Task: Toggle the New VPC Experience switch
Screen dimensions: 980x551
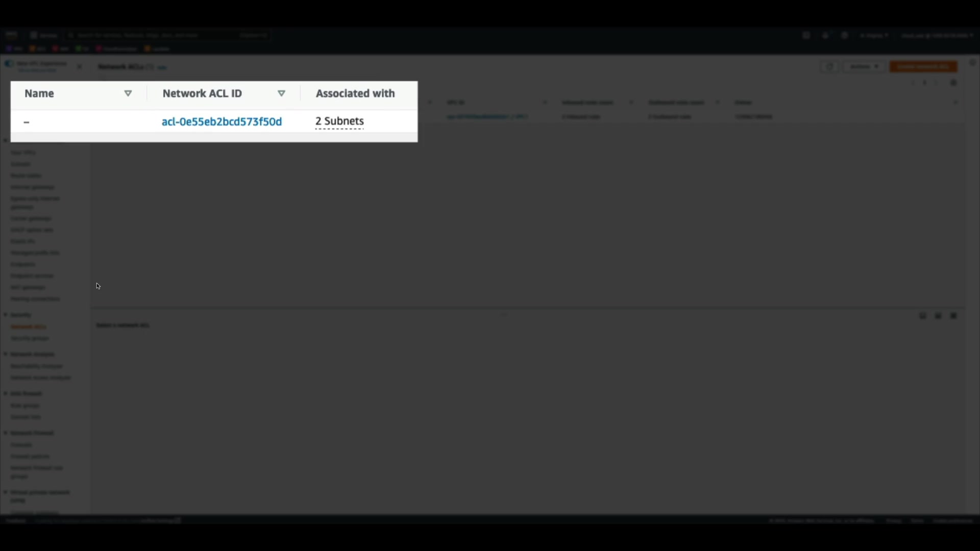Action: tap(9, 64)
